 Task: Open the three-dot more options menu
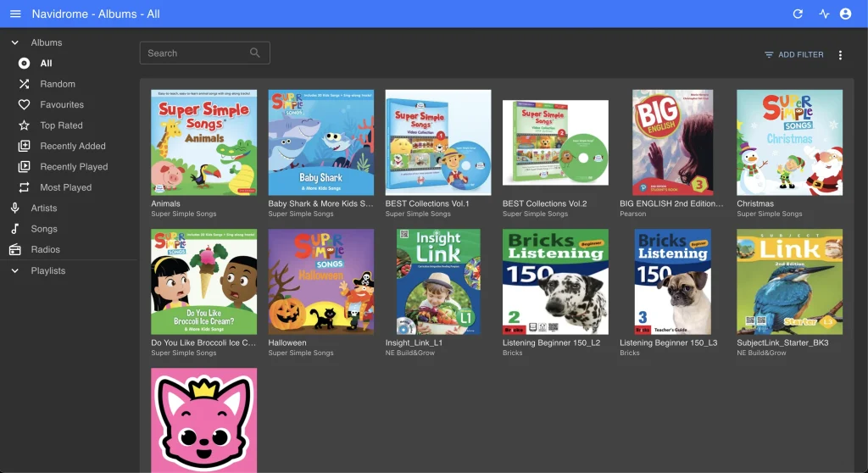(840, 55)
